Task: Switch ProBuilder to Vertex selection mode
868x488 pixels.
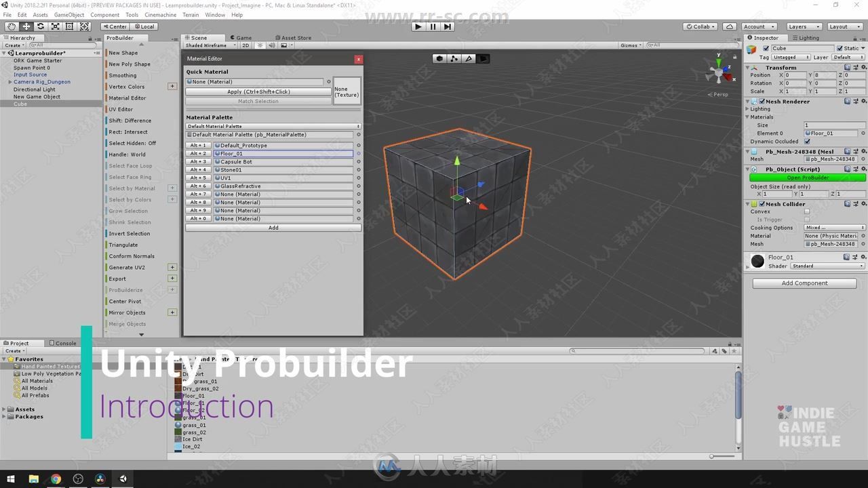Action: click(x=454, y=59)
